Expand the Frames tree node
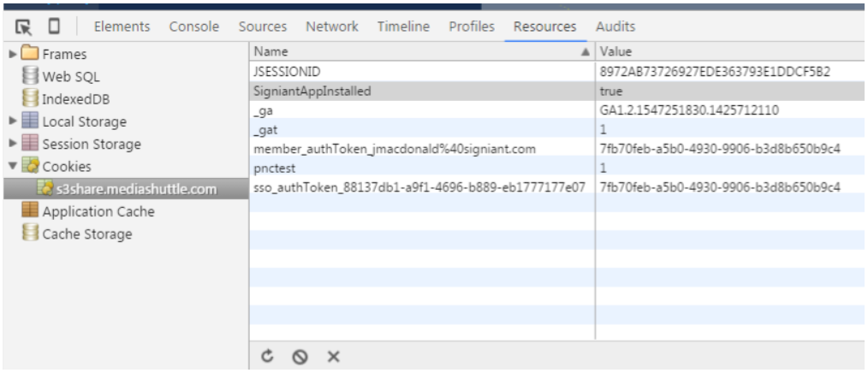This screenshot has width=868, height=373. point(14,54)
